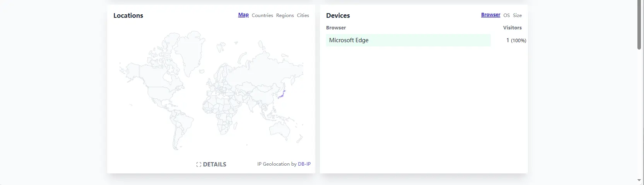
Task: Click the scrollbar down arrow
Action: pos(639,180)
